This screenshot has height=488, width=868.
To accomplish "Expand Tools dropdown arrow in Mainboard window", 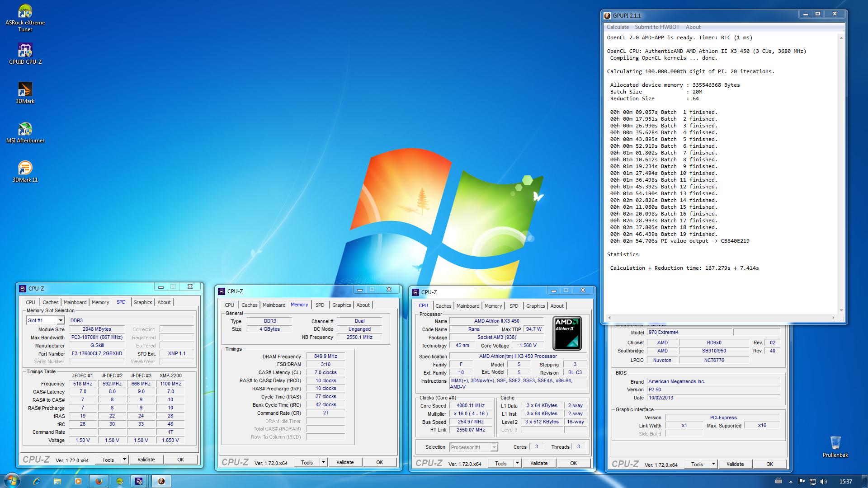I will [713, 464].
